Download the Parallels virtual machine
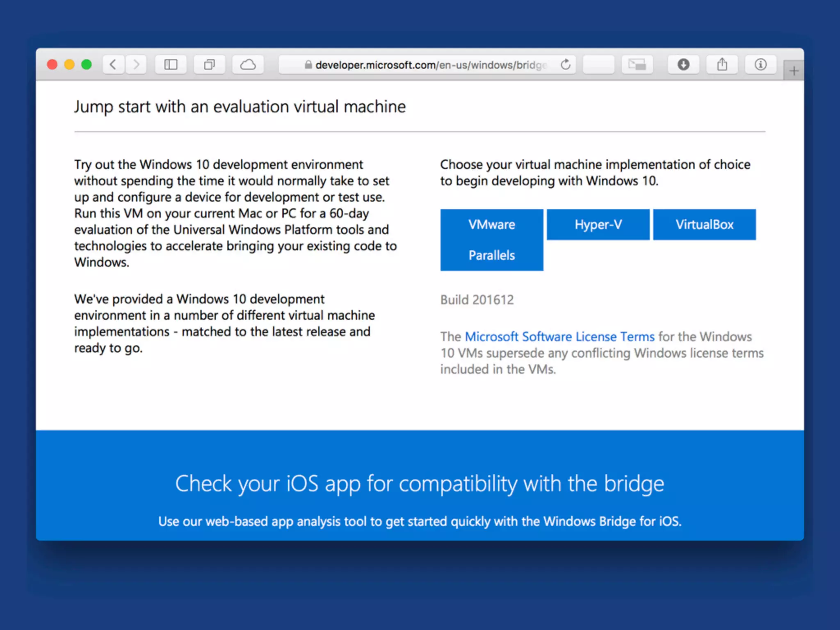The height and width of the screenshot is (630, 840). pos(491,255)
